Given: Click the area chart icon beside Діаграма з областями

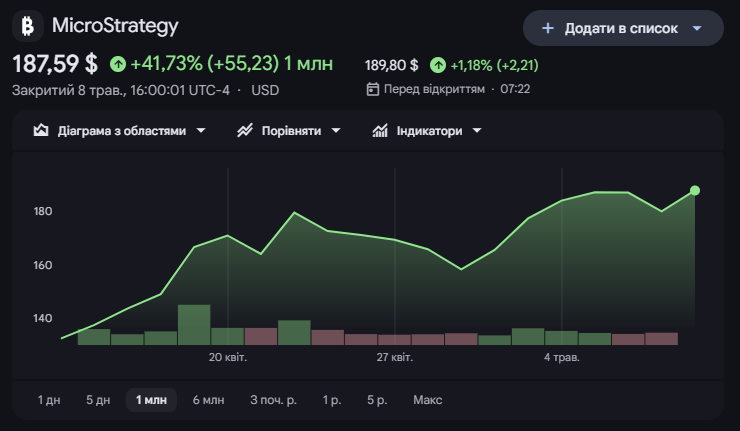Looking at the screenshot, I should [41, 130].
